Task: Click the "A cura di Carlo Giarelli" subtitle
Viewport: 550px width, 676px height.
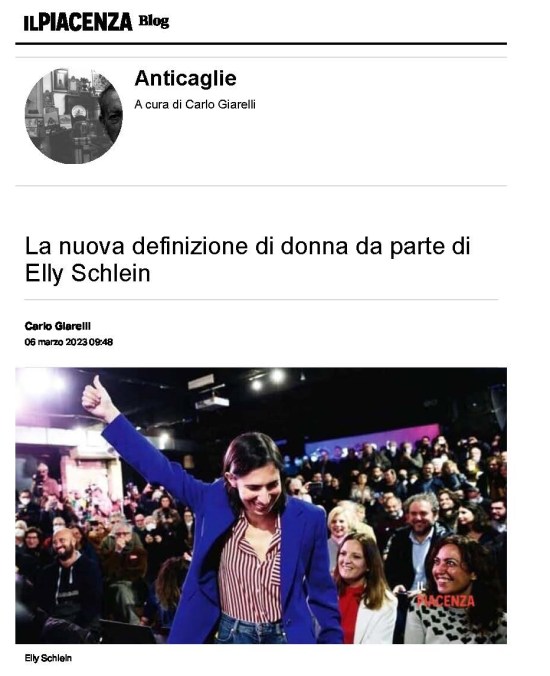Action: (195, 104)
